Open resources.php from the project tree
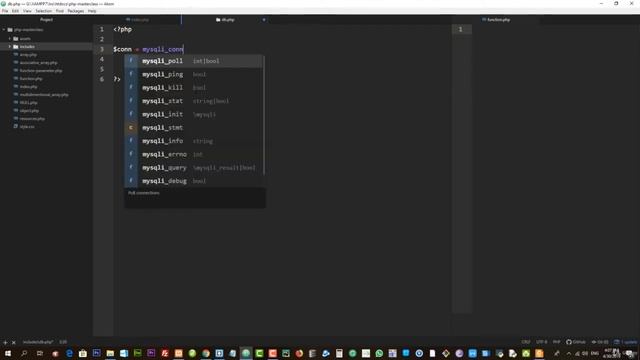Screen dimensions: 640x360 point(32,119)
